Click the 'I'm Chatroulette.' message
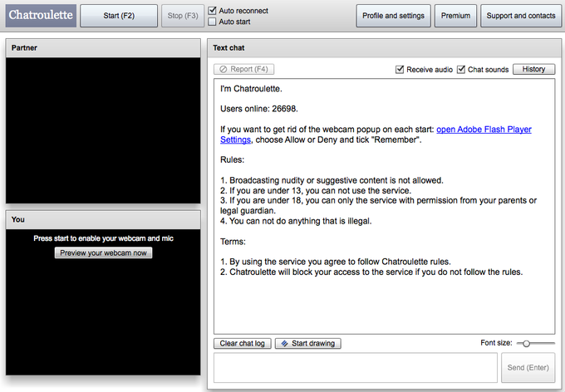The width and height of the screenshot is (565, 392). (x=251, y=89)
